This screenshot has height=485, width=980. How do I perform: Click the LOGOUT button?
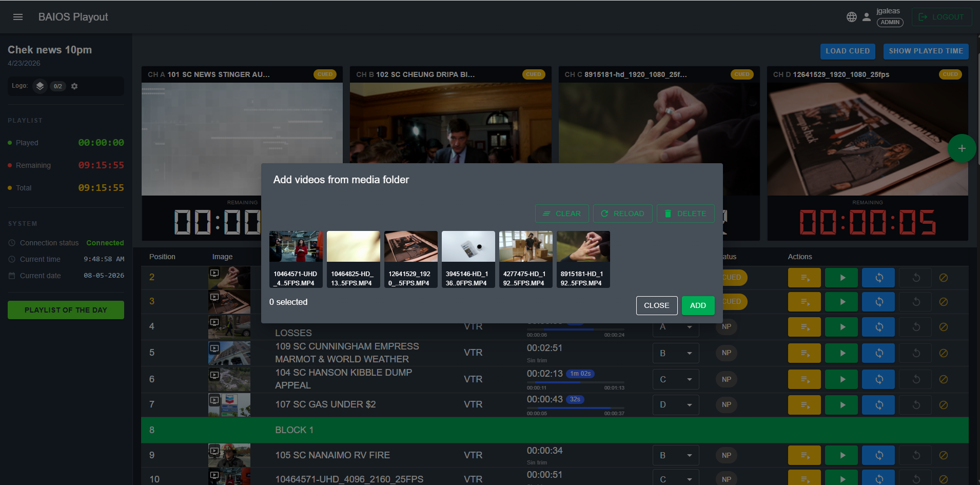tap(942, 17)
